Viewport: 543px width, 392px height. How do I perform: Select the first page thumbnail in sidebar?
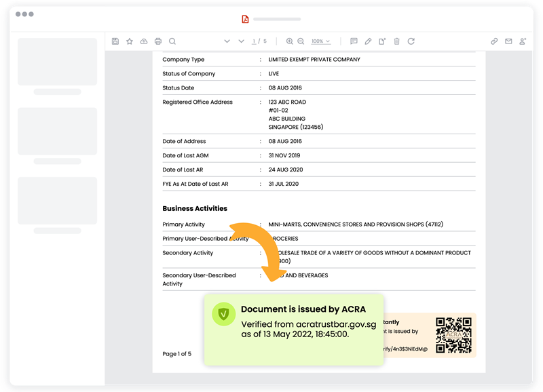coord(57,62)
